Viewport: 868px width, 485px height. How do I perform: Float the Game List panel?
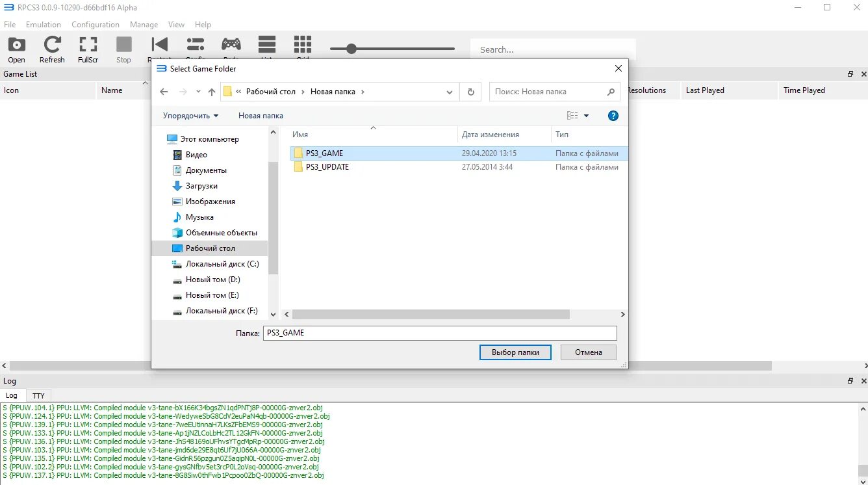(850, 74)
